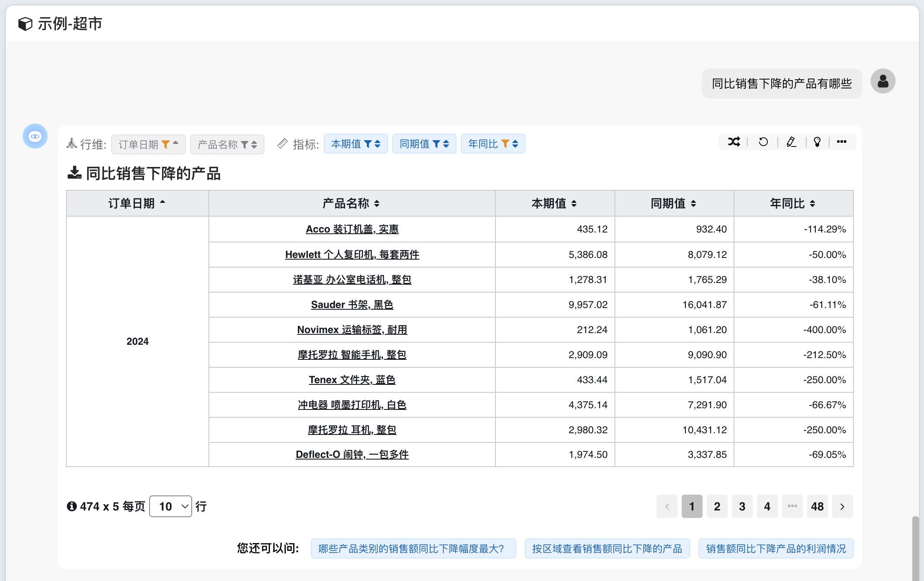Click the user message 同比销售下降的产品有哪些

coord(782,83)
